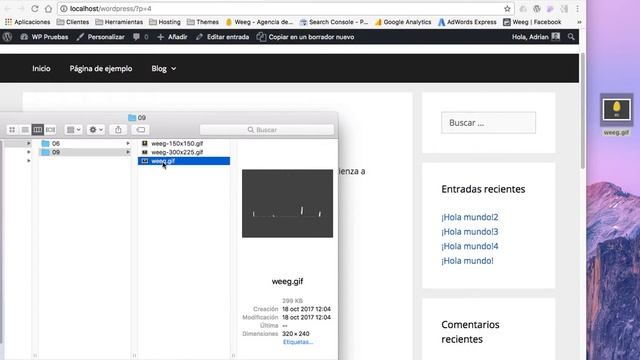Select the highlighted weeg.gif file
Viewport: 640px width, 360px height.
point(184,161)
